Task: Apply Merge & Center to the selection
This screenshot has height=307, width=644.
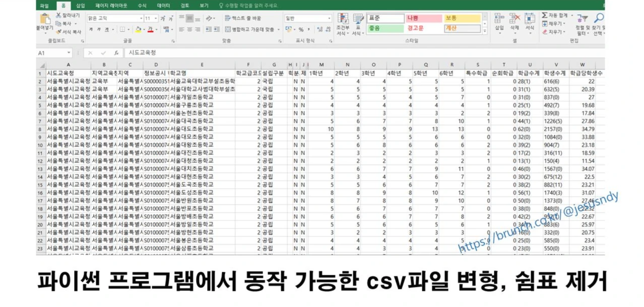Action: pyautogui.click(x=248, y=29)
